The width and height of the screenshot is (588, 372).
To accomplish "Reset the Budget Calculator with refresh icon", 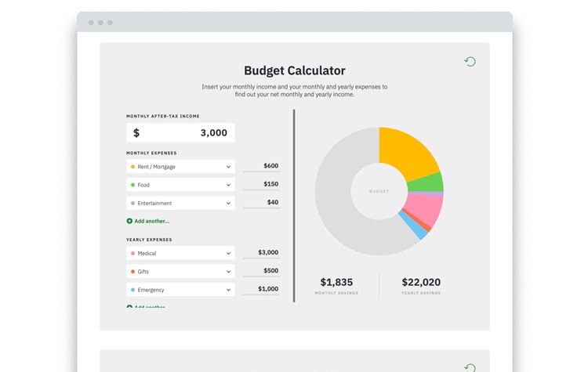I will 470,61.
